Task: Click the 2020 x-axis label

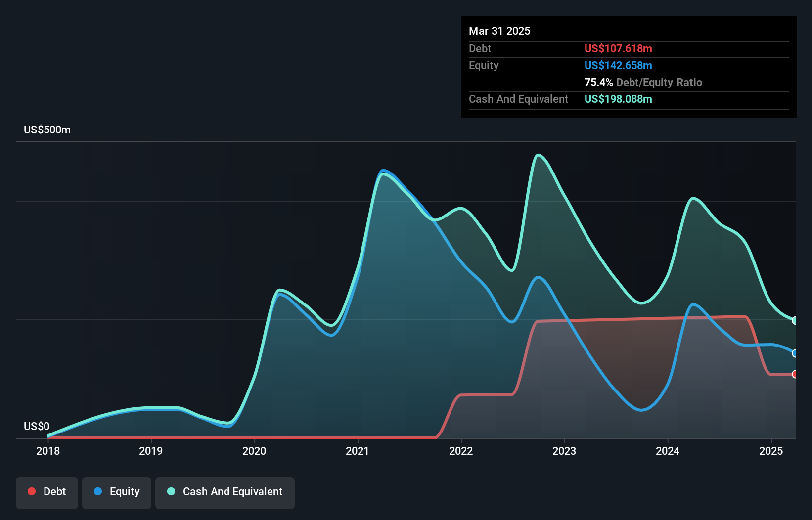Action: (254, 451)
